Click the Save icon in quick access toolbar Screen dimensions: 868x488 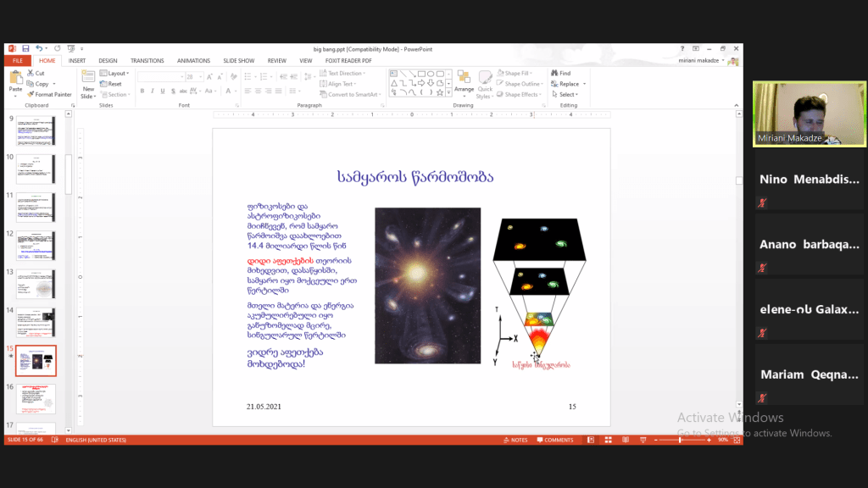(x=25, y=49)
